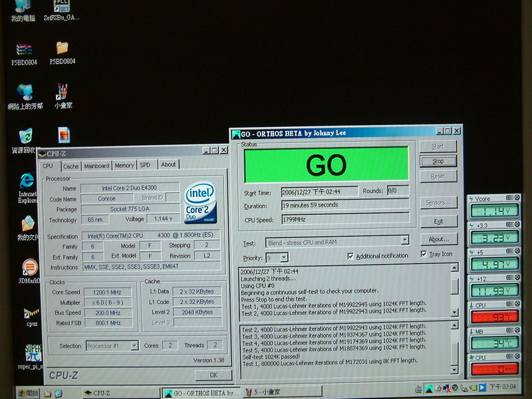Launch the 小畫家 paint shortcut
The height and width of the screenshot is (399, 532).
click(x=63, y=95)
